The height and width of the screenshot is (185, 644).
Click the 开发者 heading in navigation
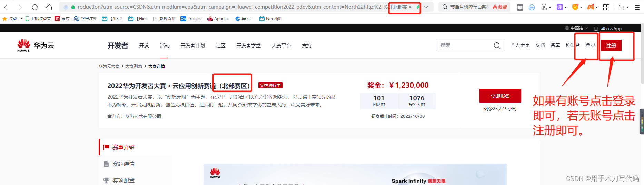pos(118,46)
